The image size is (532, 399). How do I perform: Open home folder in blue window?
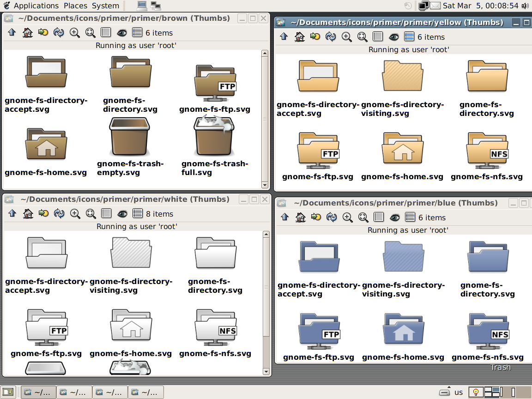pos(300,217)
